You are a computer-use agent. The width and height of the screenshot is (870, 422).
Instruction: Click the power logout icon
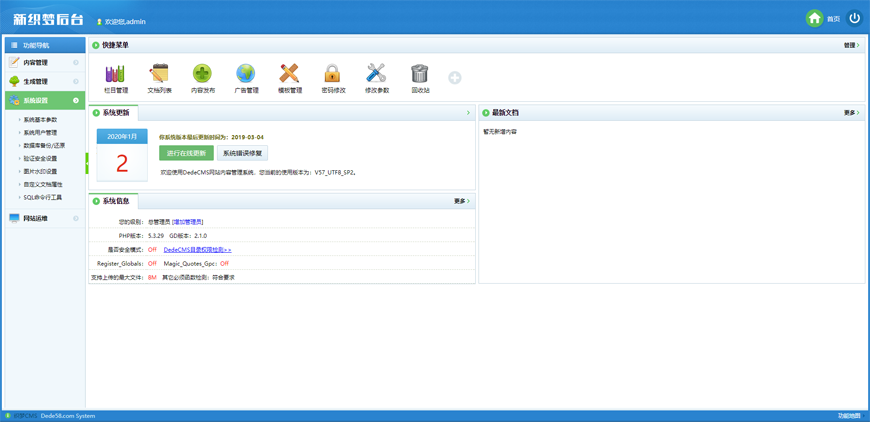[854, 18]
